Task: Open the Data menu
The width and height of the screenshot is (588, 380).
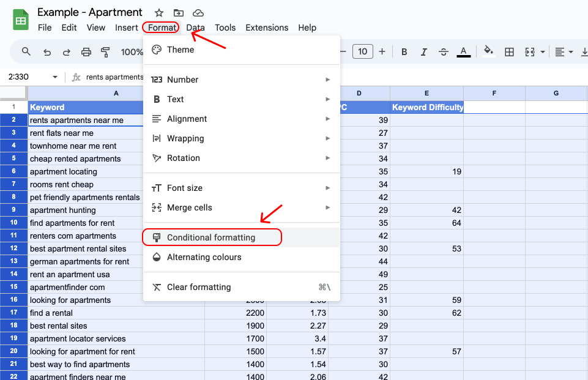Action: point(195,28)
